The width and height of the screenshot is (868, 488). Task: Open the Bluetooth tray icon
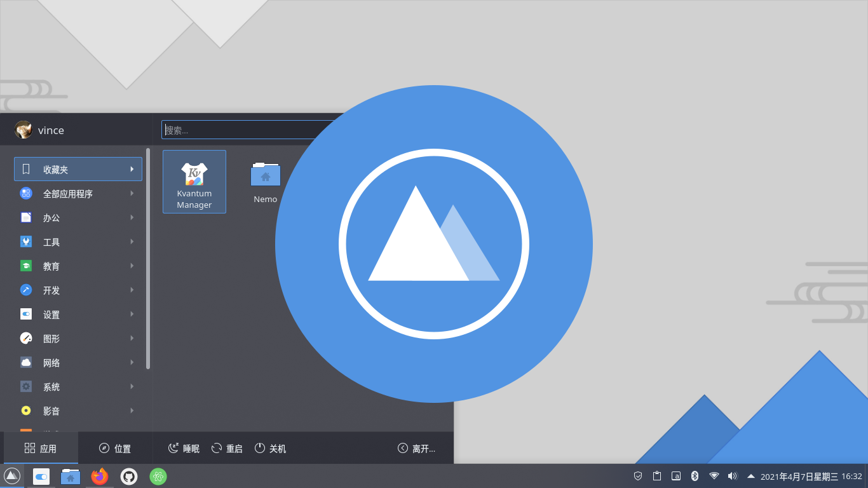[693, 475]
